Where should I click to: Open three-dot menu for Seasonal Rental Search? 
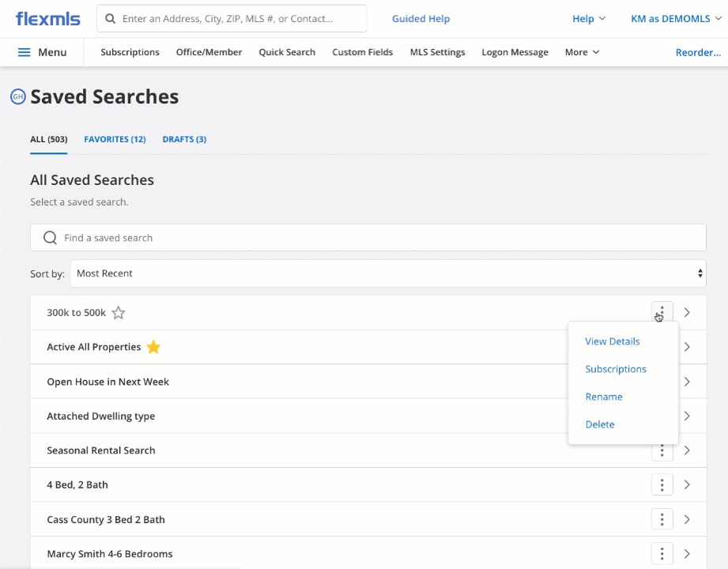click(x=662, y=451)
